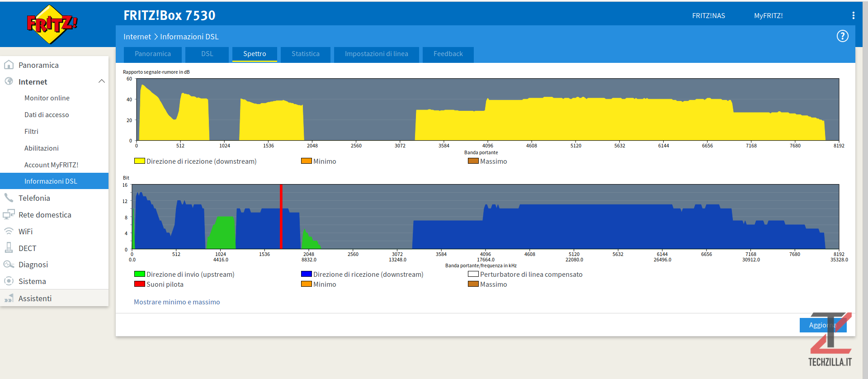Click the red pilot tone marker in bit chart
868x379 pixels.
pyautogui.click(x=281, y=217)
